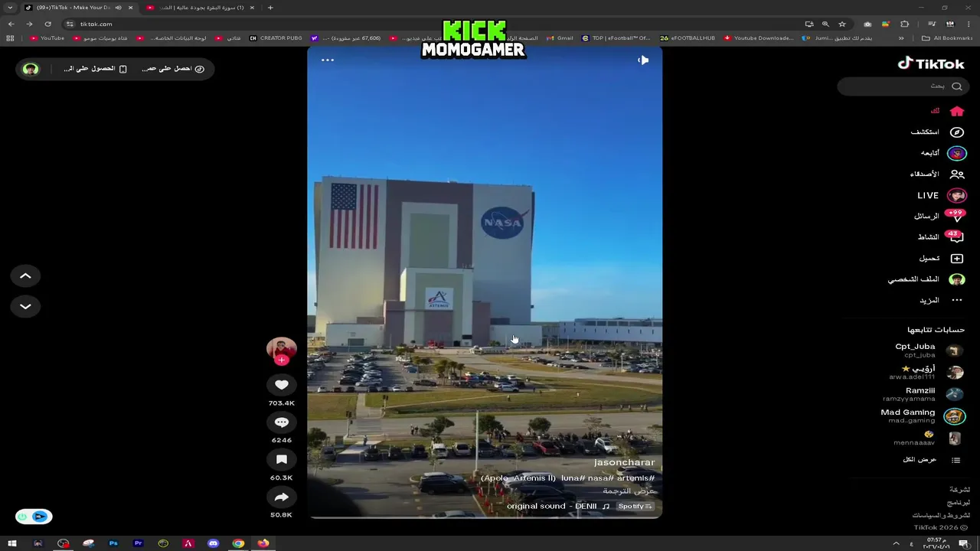980x551 pixels.
Task: Mute the video with the speaker icon
Action: click(643, 60)
